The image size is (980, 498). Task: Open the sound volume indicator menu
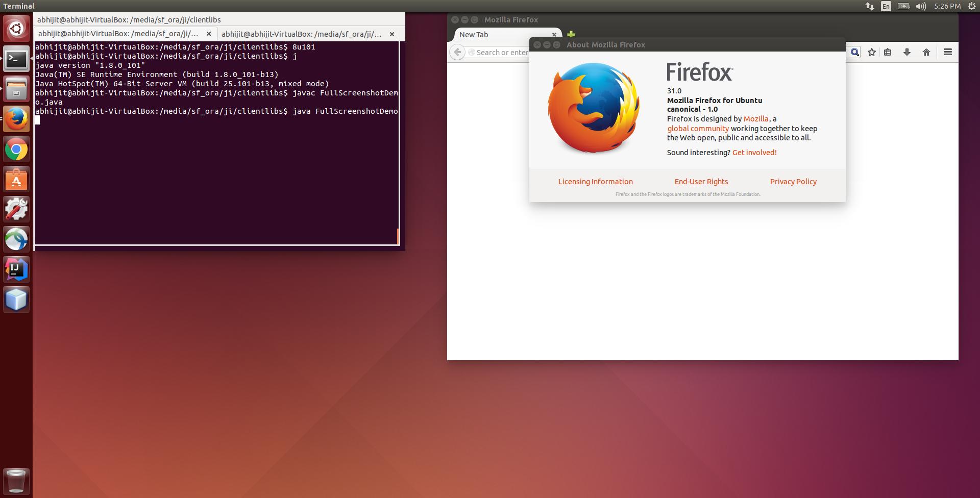point(921,6)
